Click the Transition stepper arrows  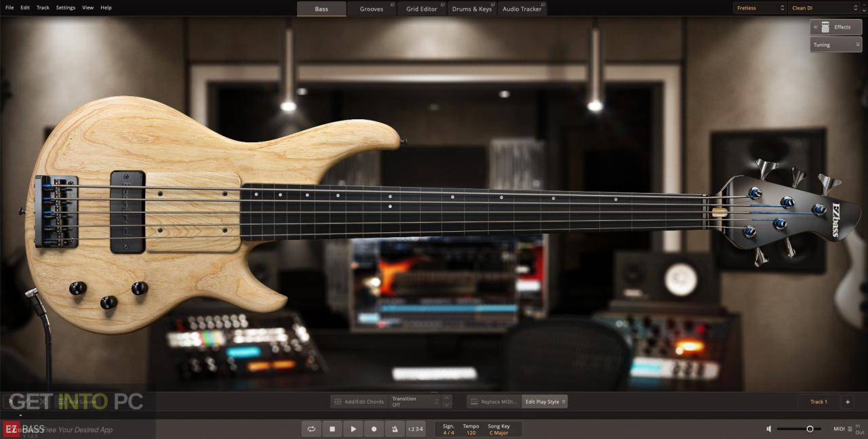447,402
